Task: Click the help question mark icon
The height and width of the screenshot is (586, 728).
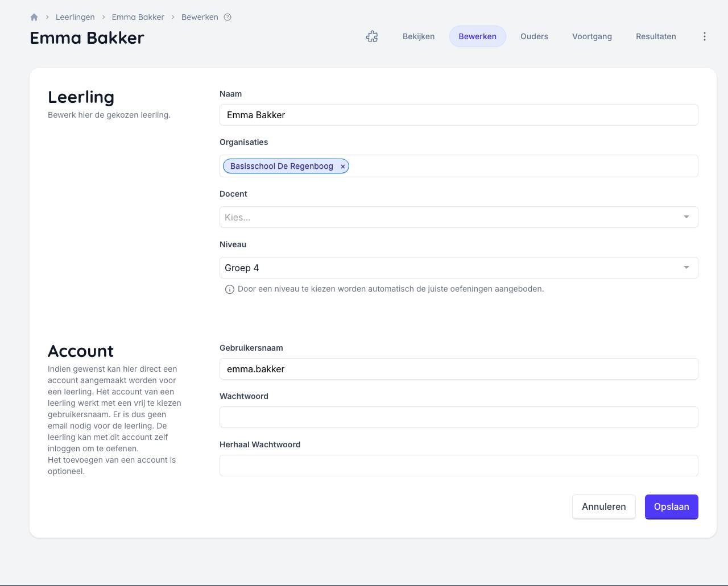Action: (x=227, y=17)
